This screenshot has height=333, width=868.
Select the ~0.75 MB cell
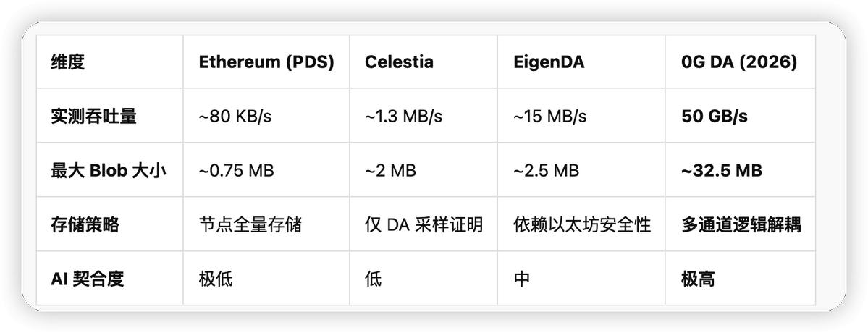237,171
